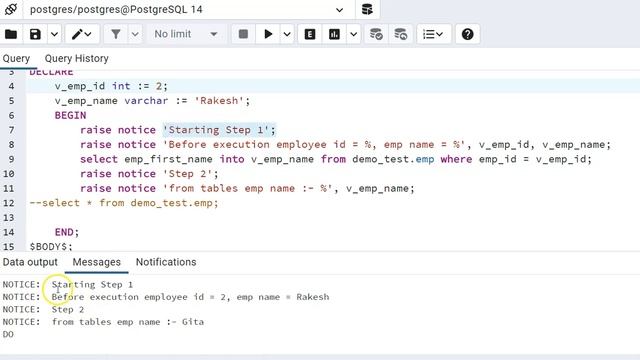
Task: Click the select emp_first_name statement line
Action: pos(336,159)
